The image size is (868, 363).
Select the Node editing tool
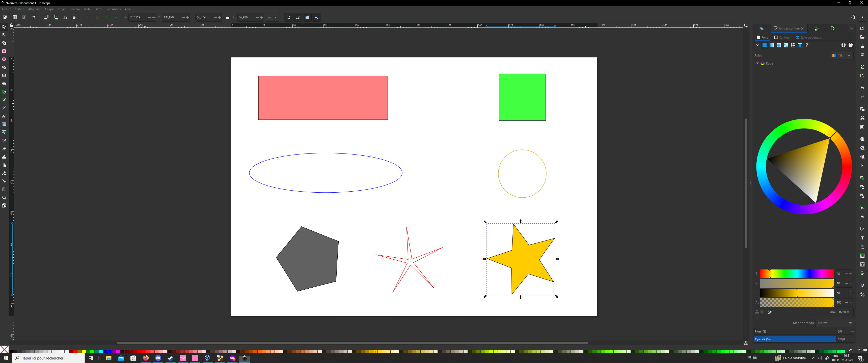[x=4, y=35]
